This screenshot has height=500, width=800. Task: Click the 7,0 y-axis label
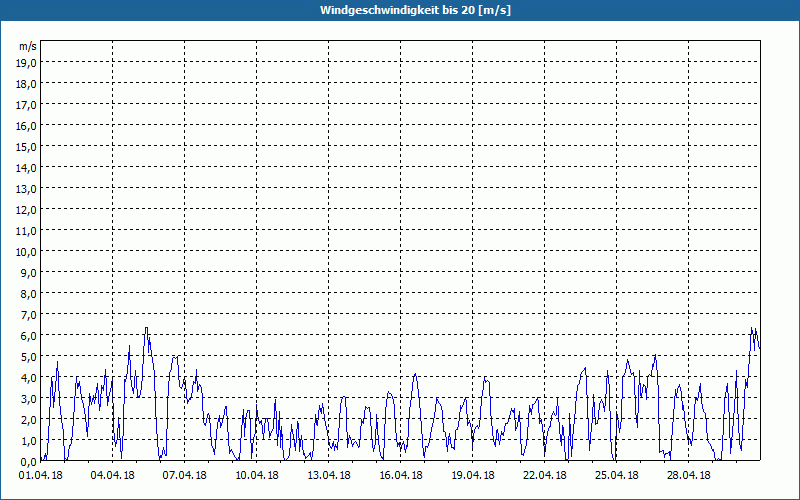tap(28, 315)
